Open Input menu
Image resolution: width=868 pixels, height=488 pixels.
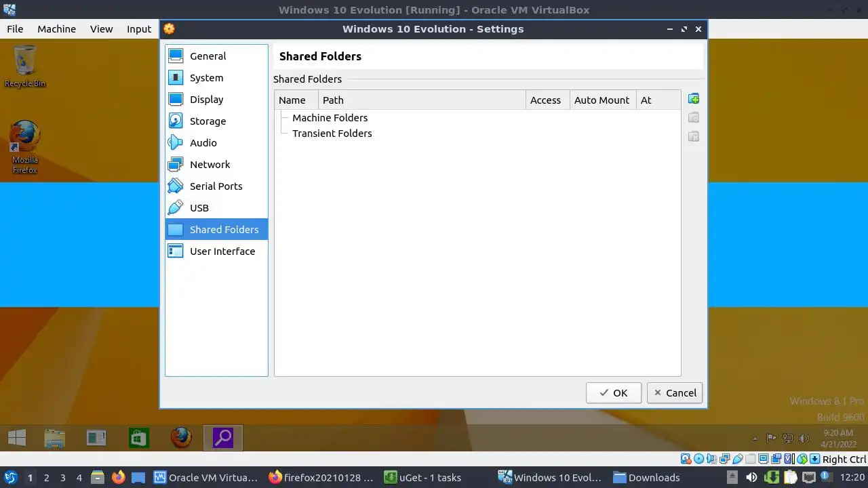[x=139, y=29]
